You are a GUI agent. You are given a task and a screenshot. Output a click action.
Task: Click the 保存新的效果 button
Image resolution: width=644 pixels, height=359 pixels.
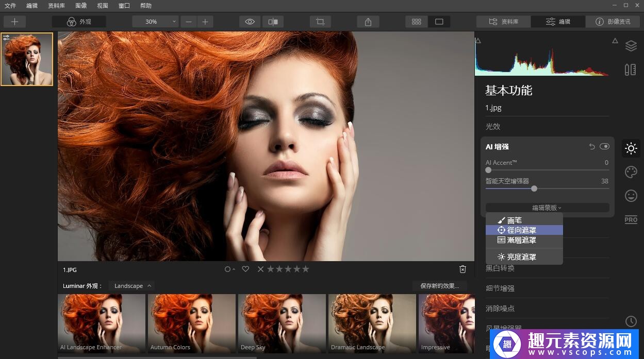439,286
